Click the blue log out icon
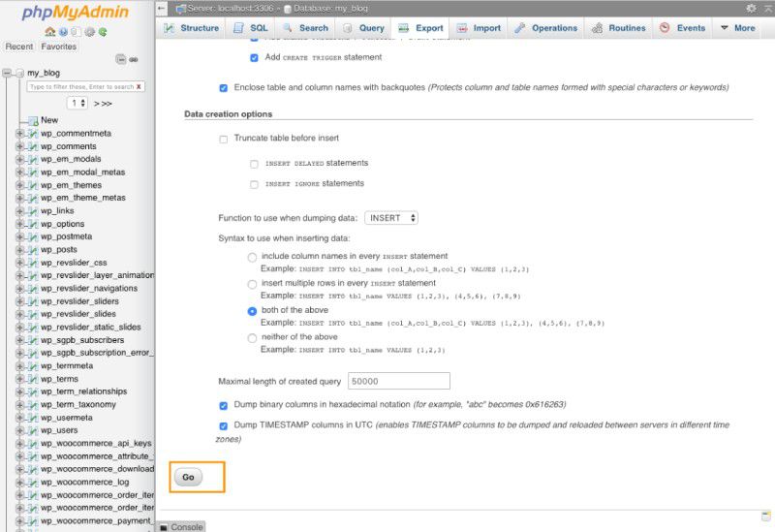775x532 pixels. point(63,32)
